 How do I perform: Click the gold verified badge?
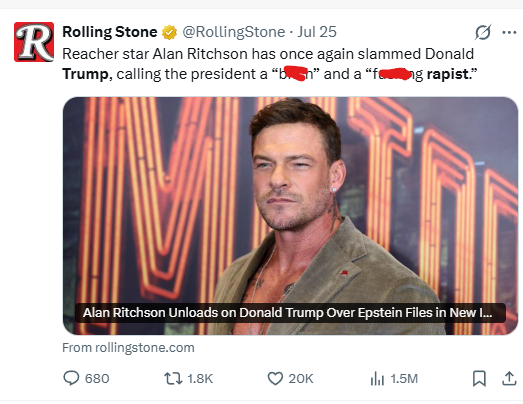pyautogui.click(x=169, y=32)
